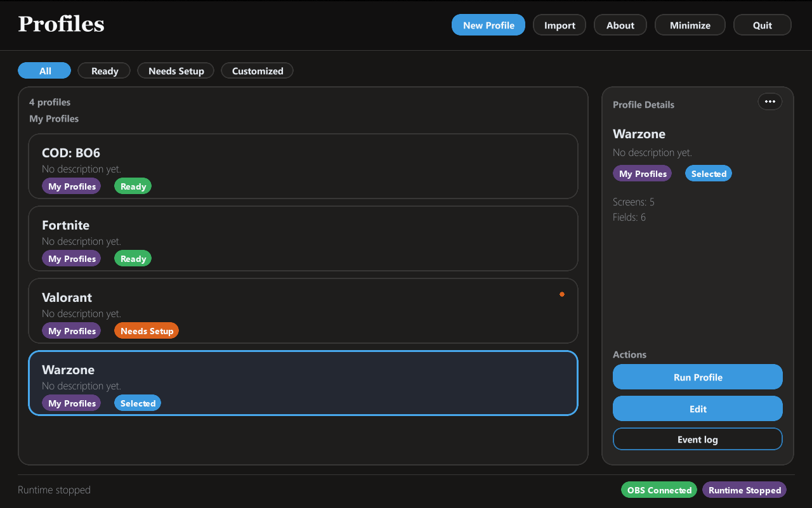
Task: Click the Warzone title in Profile Details
Action: [639, 134]
